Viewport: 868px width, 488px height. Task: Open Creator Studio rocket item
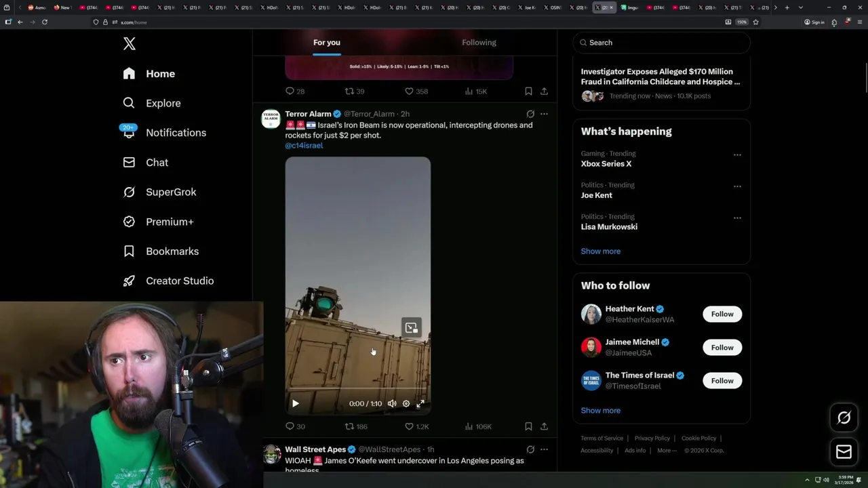[x=168, y=281]
